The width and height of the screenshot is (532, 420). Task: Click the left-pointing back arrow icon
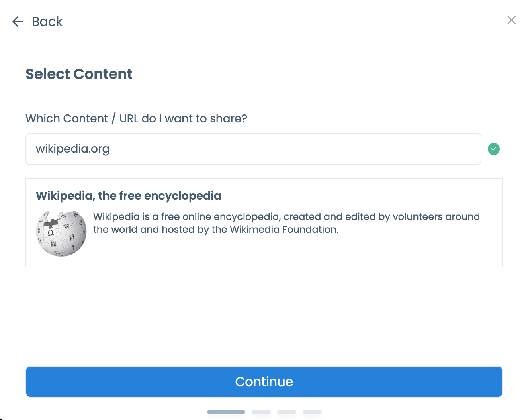18,22
